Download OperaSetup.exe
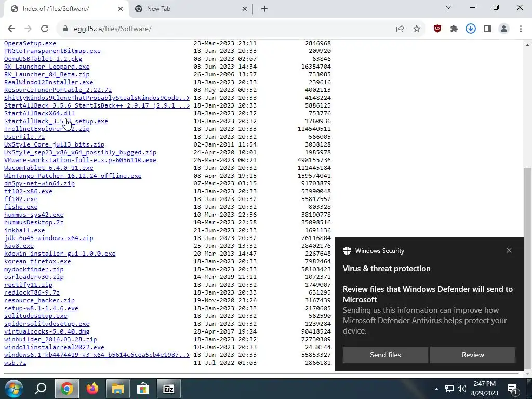This screenshot has height=399, width=532. click(x=30, y=43)
